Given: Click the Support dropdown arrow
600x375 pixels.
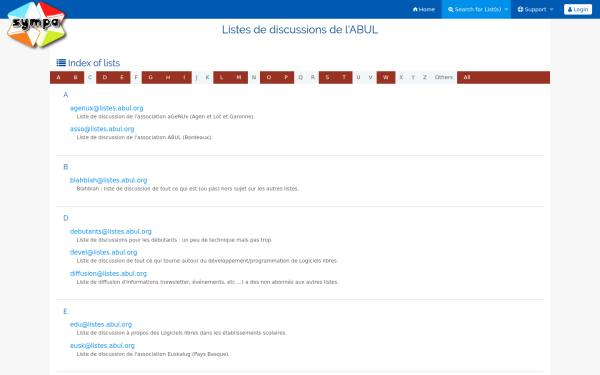Looking at the screenshot, I should click(x=551, y=10).
